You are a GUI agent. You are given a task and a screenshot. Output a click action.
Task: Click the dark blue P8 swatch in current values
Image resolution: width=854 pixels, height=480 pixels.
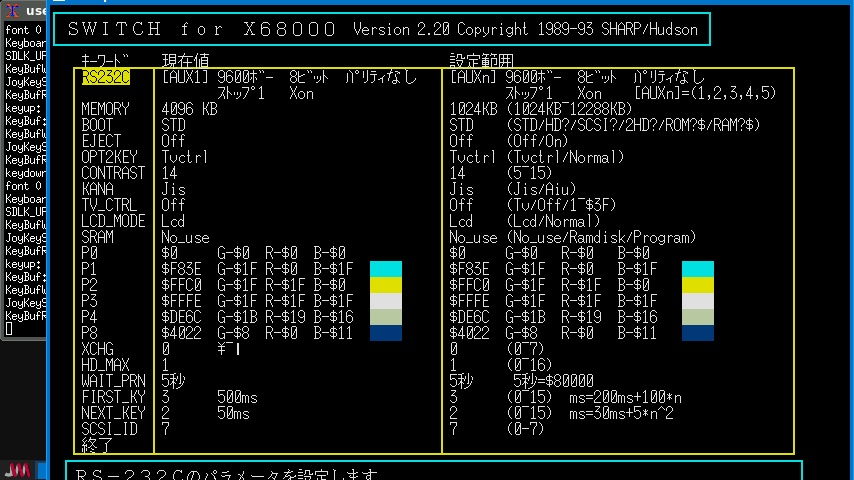[386, 333]
